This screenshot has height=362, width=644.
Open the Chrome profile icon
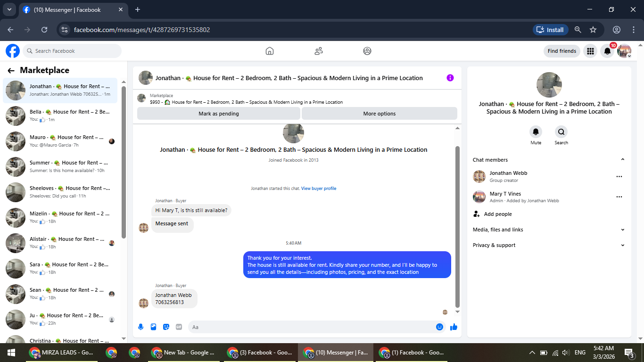click(616, 30)
